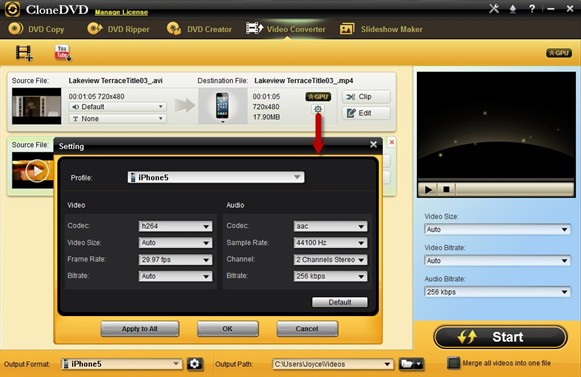Select the Video Converter tab

[286, 29]
